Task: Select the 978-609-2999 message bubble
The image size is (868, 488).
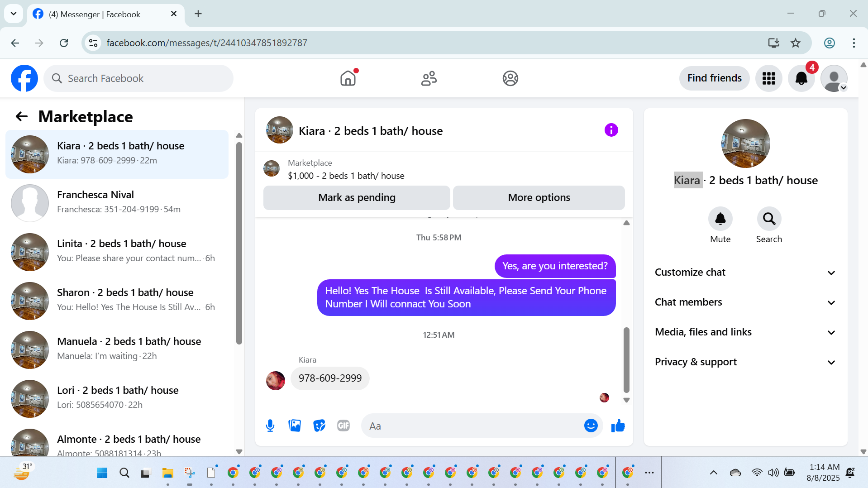Action: (x=330, y=378)
